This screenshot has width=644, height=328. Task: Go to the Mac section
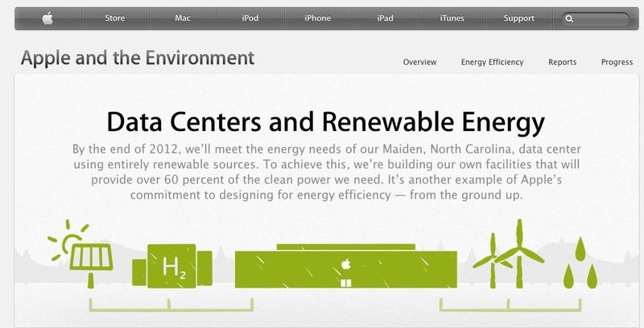pyautogui.click(x=183, y=18)
